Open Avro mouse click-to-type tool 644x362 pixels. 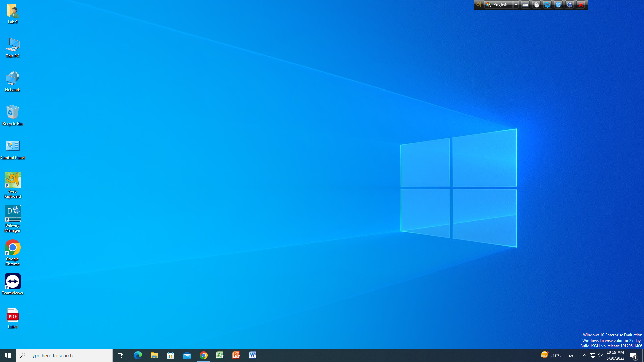coord(536,5)
